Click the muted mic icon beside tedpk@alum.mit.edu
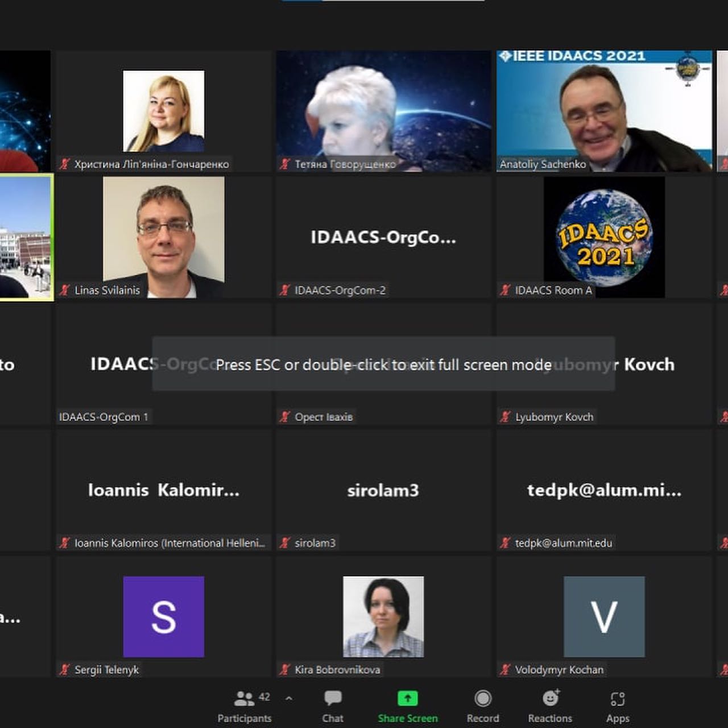Image resolution: width=728 pixels, height=728 pixels. pyautogui.click(x=506, y=543)
